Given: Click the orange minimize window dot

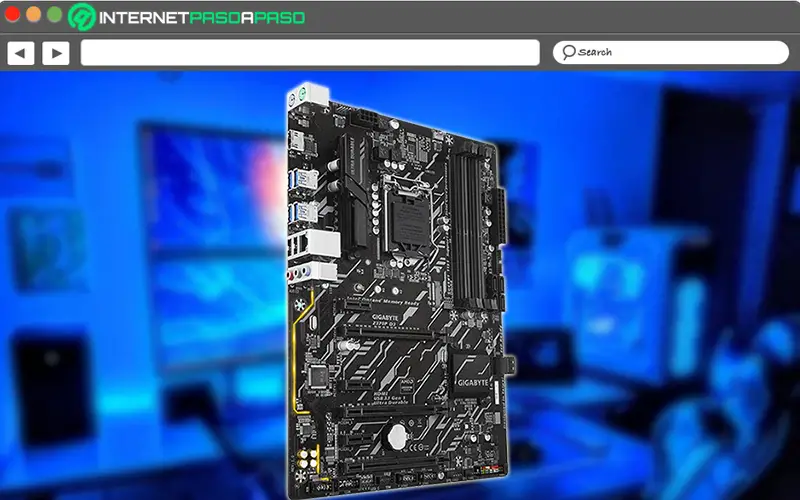Looking at the screenshot, I should click(34, 14).
